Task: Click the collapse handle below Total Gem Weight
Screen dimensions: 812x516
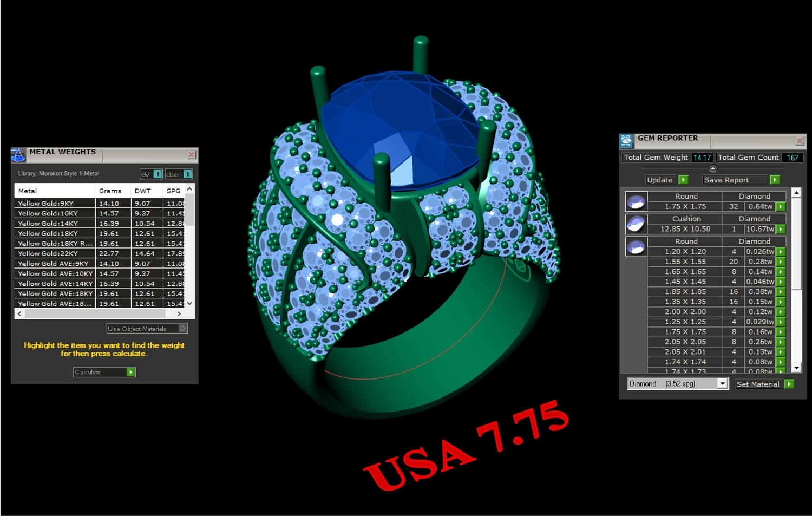Action: (713, 169)
